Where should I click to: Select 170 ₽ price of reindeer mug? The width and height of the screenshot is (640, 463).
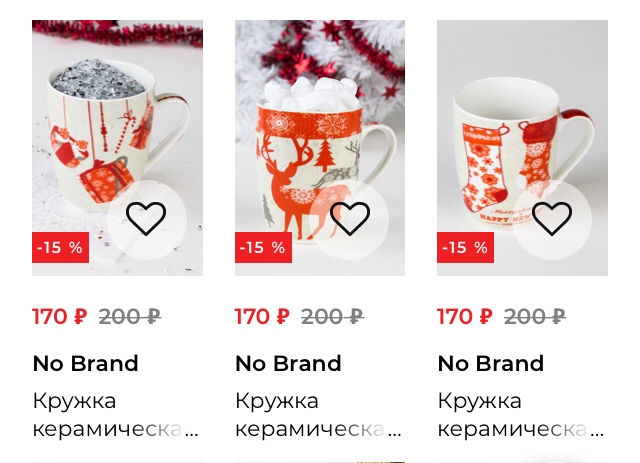(262, 316)
